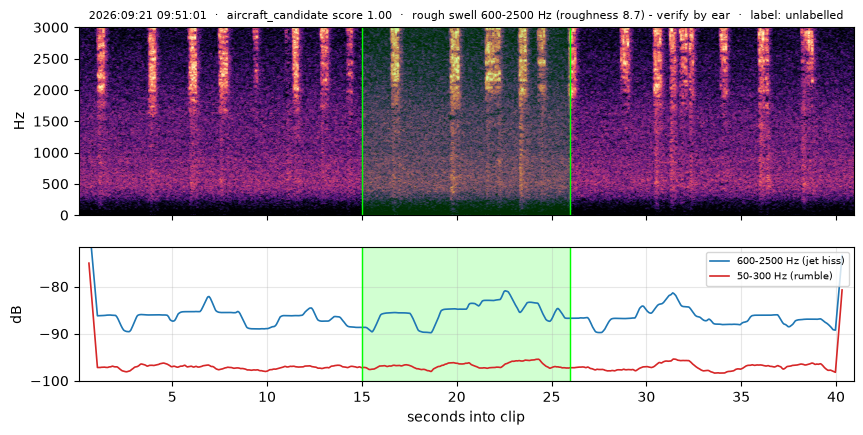Click the green-tinted region in the spectrogram
The image size is (863, 435).
click(x=466, y=121)
